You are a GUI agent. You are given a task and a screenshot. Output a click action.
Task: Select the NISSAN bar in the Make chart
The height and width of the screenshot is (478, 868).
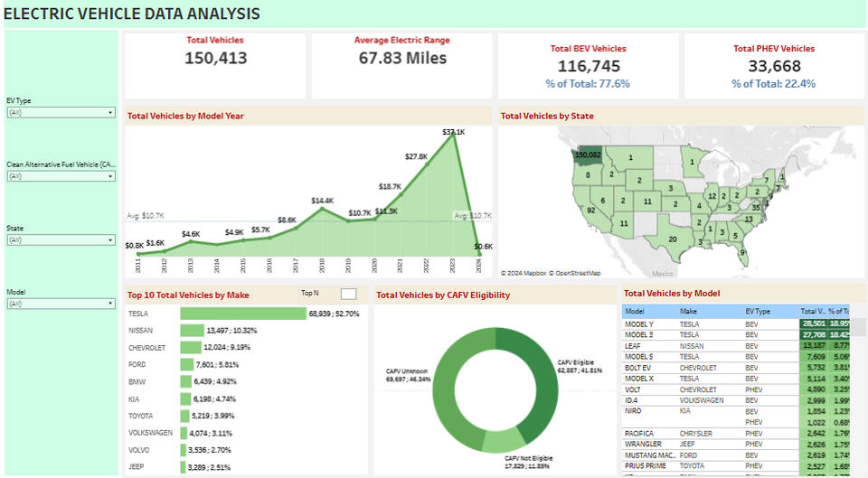coord(192,331)
